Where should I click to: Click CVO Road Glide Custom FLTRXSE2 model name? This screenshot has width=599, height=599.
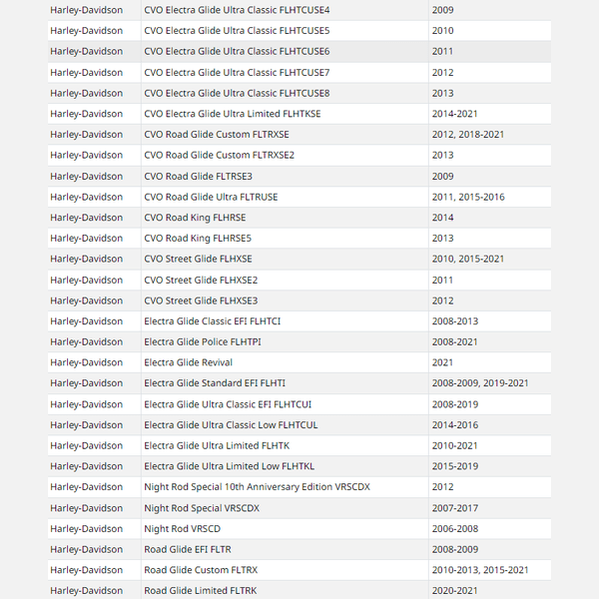coord(219,155)
